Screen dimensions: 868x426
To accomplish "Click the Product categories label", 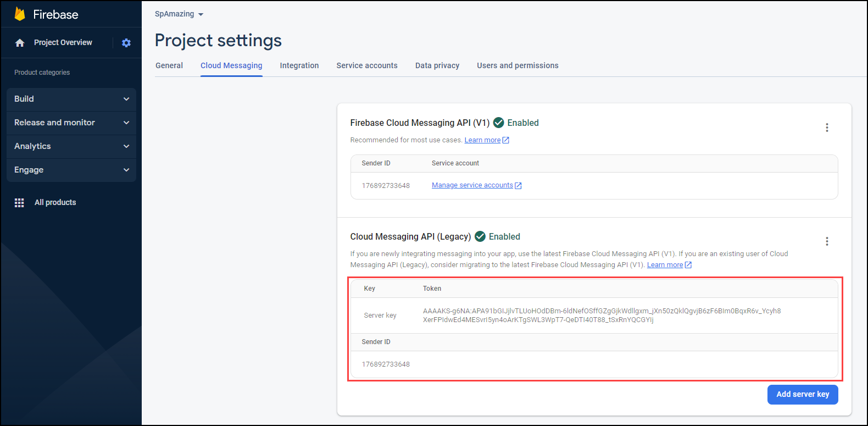I will click(x=42, y=73).
